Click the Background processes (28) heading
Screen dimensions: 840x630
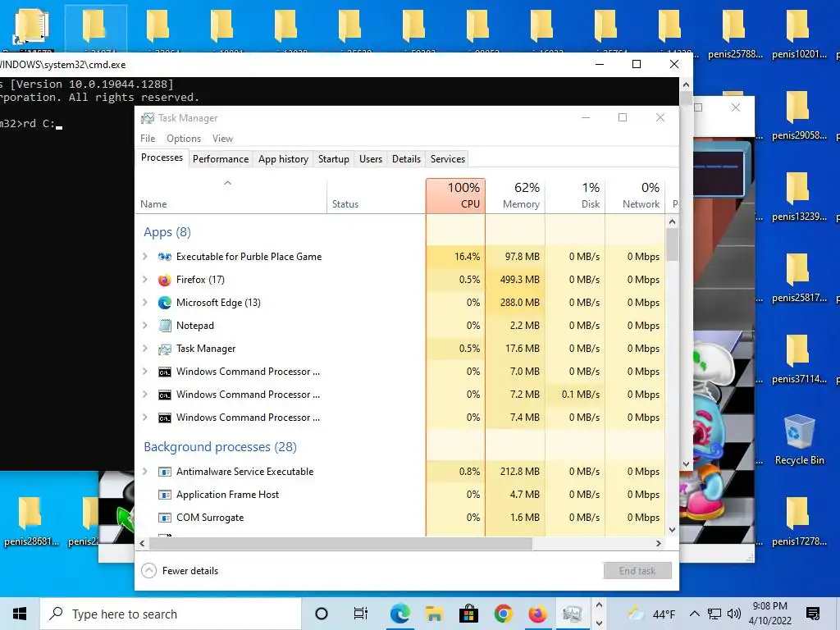point(220,447)
